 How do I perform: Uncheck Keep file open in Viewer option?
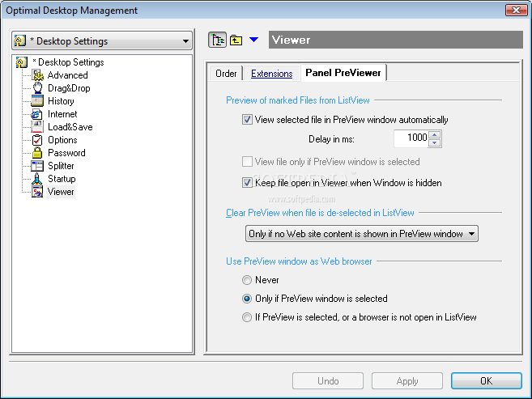pos(247,182)
